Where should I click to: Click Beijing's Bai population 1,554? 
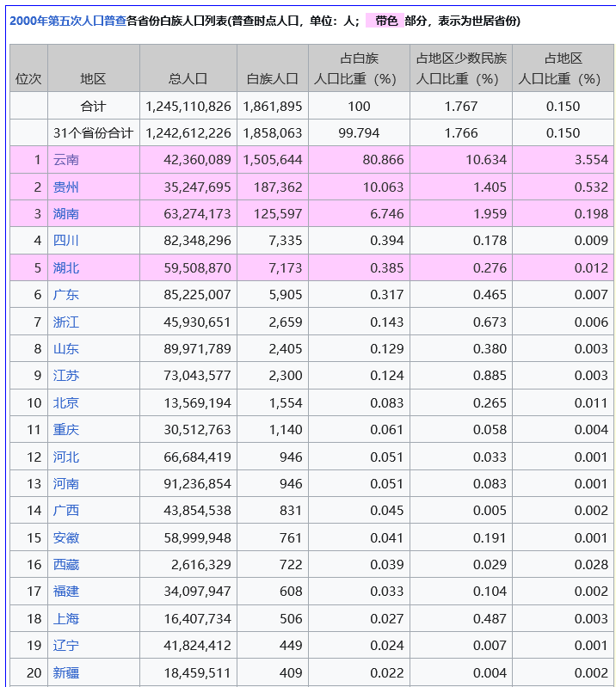(x=286, y=402)
